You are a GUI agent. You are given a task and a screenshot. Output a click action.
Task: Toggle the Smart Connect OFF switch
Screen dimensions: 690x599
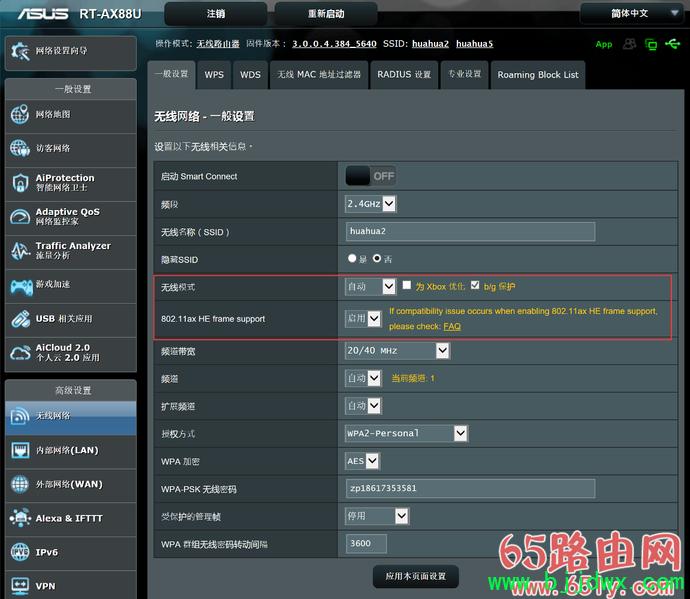[371, 176]
